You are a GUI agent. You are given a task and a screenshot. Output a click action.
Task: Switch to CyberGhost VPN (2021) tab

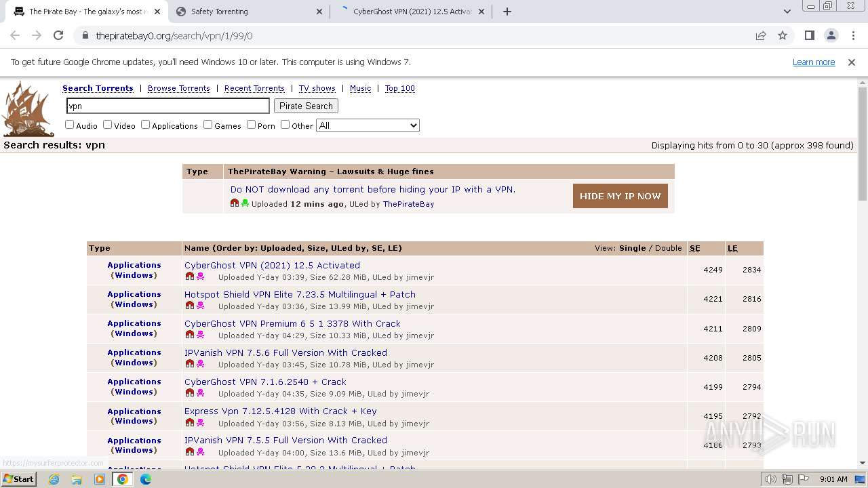(x=412, y=12)
